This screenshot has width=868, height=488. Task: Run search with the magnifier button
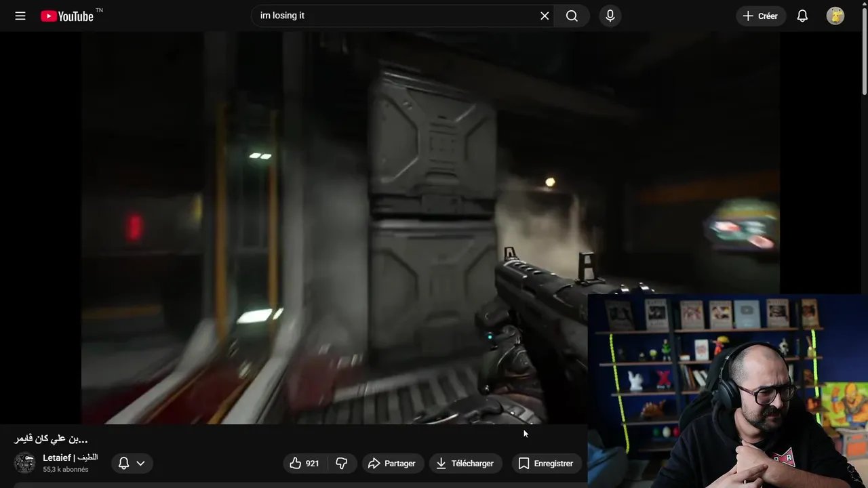572,16
